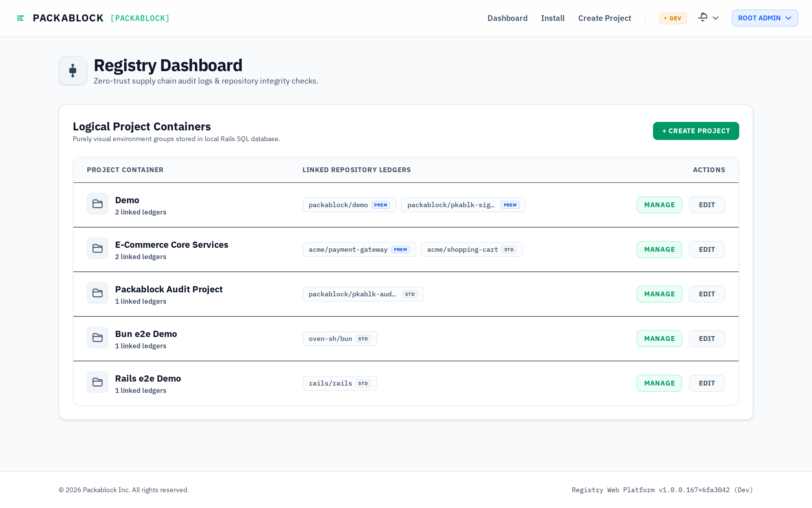Image resolution: width=812 pixels, height=508 pixels.
Task: Click the Registry Web Platform version text
Action: (662, 490)
